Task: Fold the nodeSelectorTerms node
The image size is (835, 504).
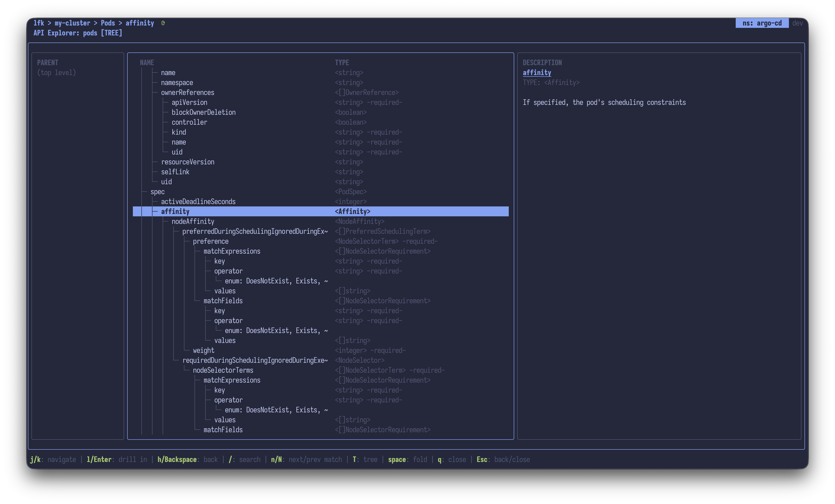Action: coord(223,370)
